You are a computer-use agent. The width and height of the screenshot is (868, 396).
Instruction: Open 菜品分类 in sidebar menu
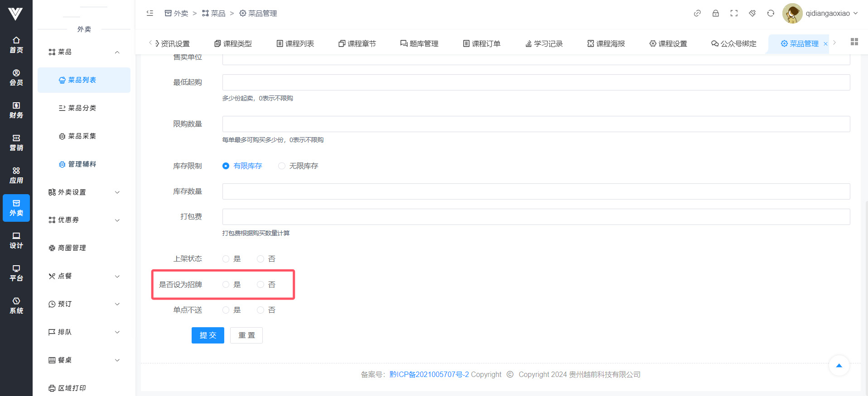point(82,108)
